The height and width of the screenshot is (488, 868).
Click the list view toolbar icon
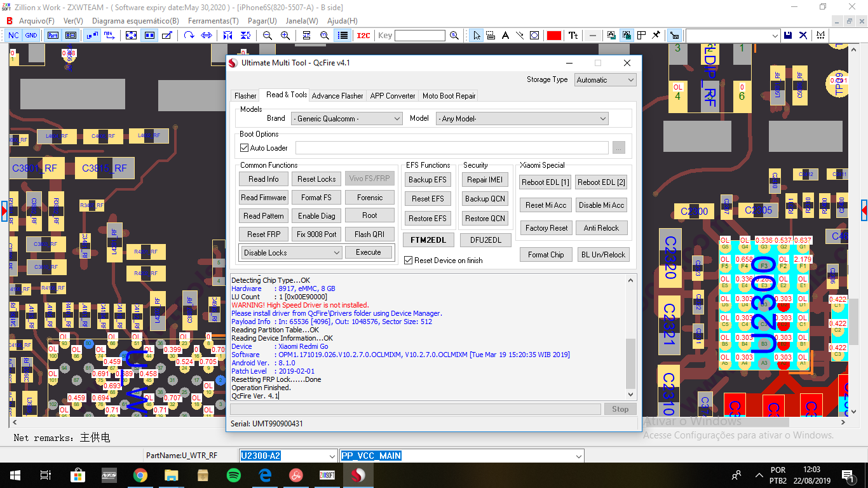point(342,36)
